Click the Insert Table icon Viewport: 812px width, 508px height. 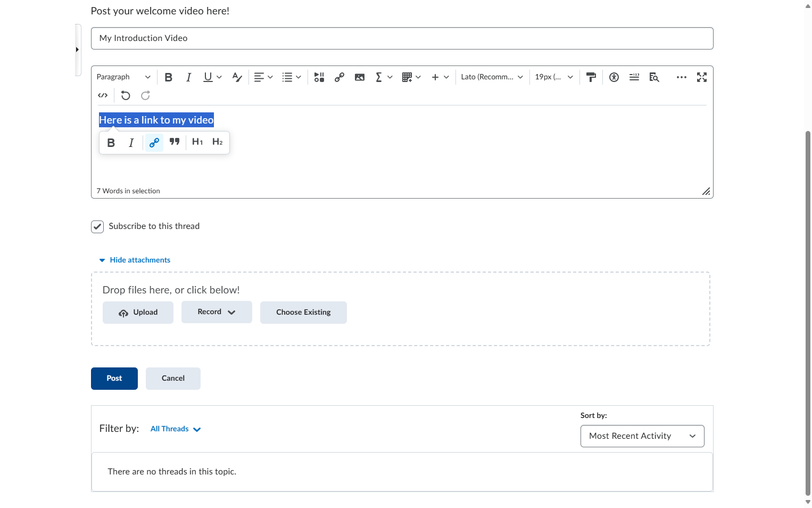407,77
